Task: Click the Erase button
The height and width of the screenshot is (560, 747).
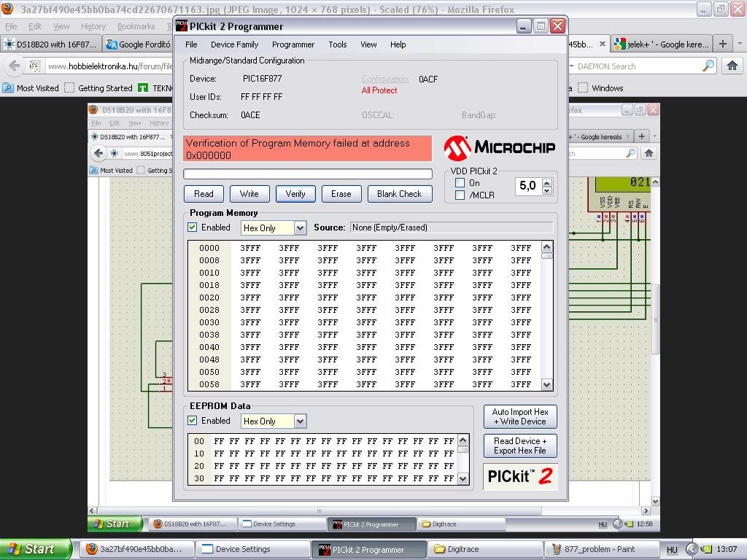Action: 341,194
